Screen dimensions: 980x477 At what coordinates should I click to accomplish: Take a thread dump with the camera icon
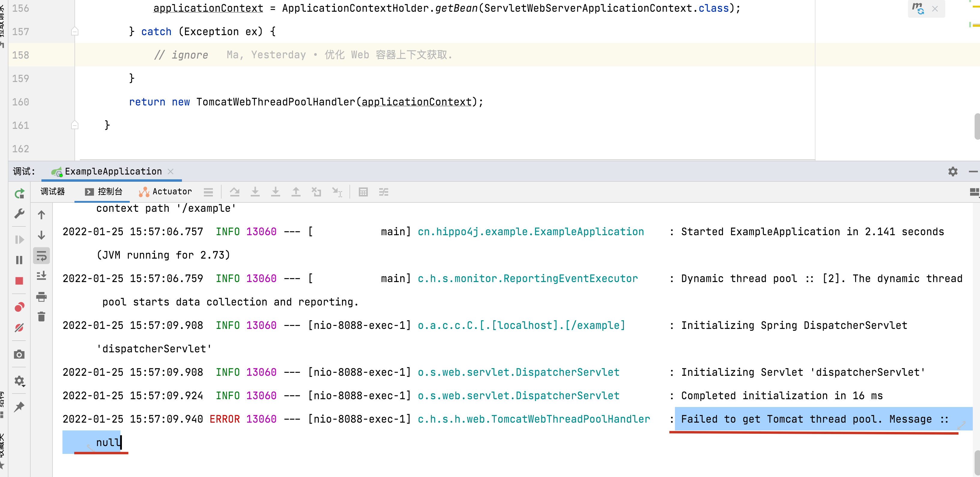(x=19, y=354)
